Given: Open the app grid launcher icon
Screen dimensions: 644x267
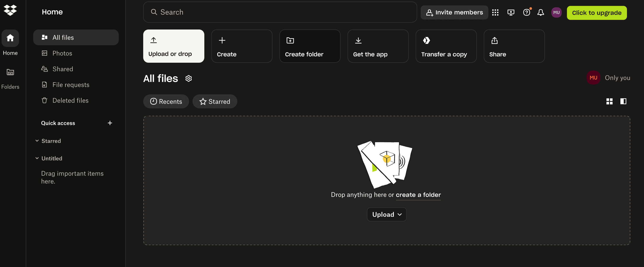Looking at the screenshot, I should click(495, 12).
